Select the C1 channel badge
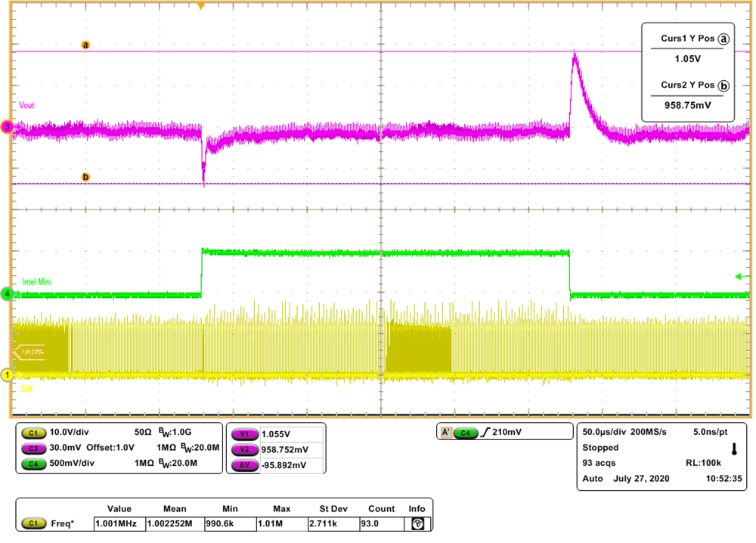756x543 pixels. (34, 432)
